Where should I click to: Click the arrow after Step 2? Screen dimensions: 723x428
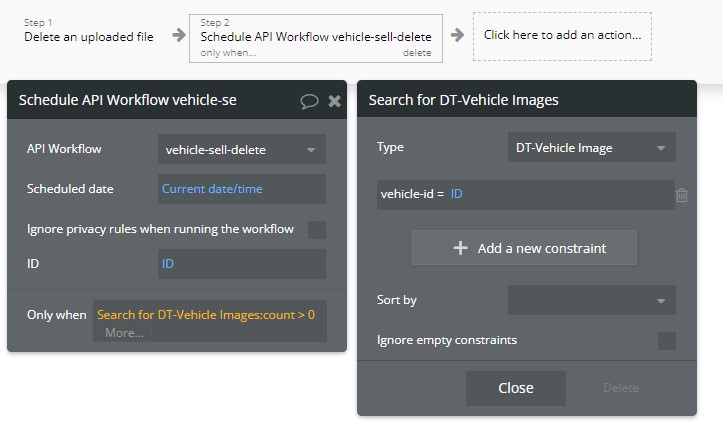(457, 35)
